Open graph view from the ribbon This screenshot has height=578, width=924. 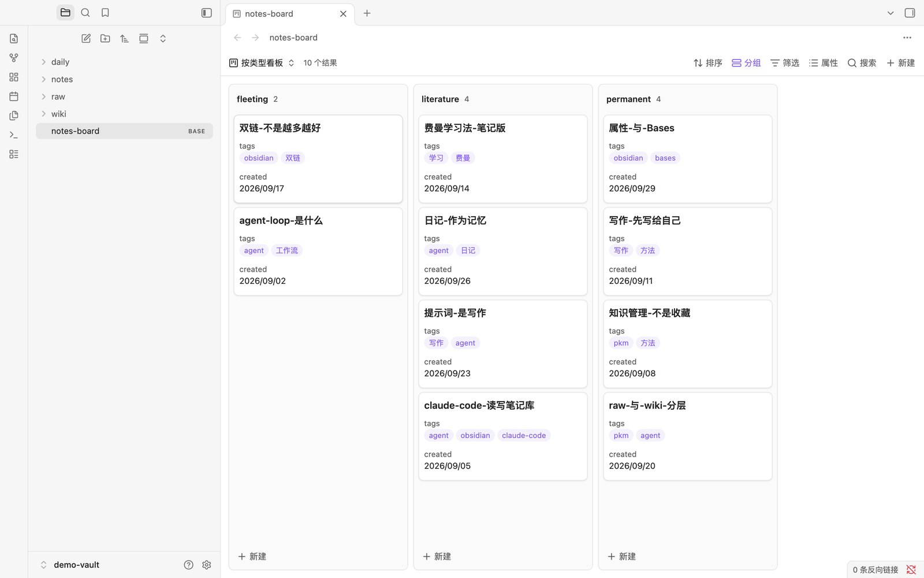pos(14,58)
